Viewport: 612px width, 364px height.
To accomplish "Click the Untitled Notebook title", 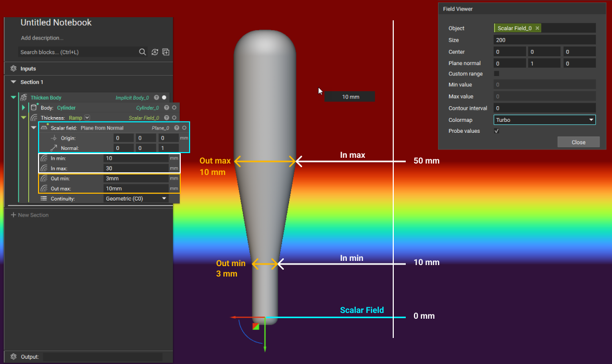I will tap(56, 22).
